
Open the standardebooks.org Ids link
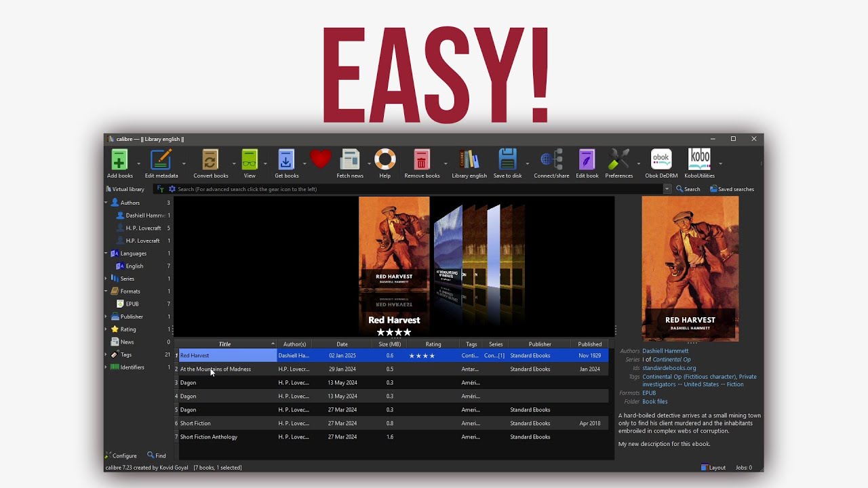pos(669,368)
